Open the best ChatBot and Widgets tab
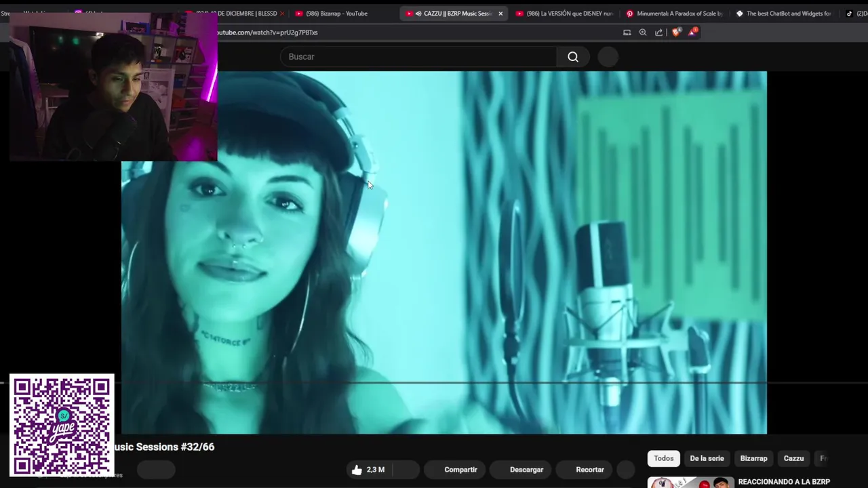 click(784, 14)
